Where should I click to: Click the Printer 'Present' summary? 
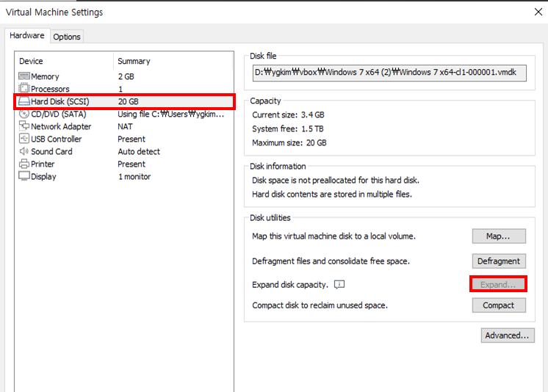131,164
